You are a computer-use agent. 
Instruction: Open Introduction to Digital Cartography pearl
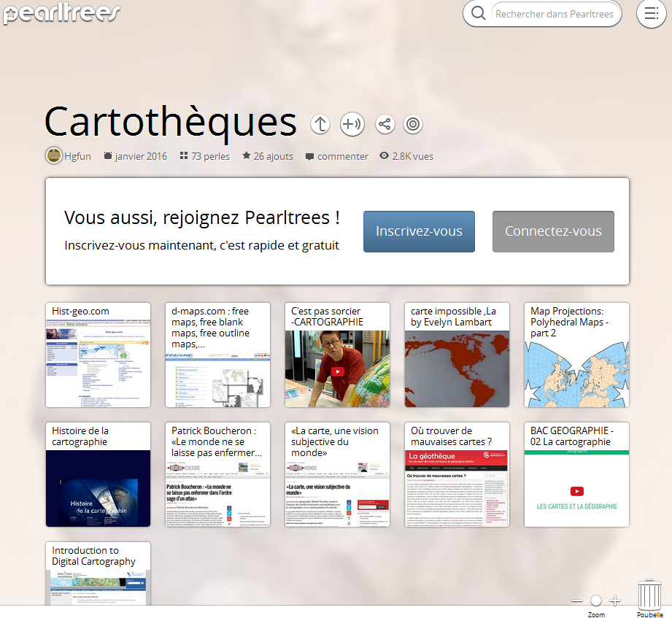99,573
